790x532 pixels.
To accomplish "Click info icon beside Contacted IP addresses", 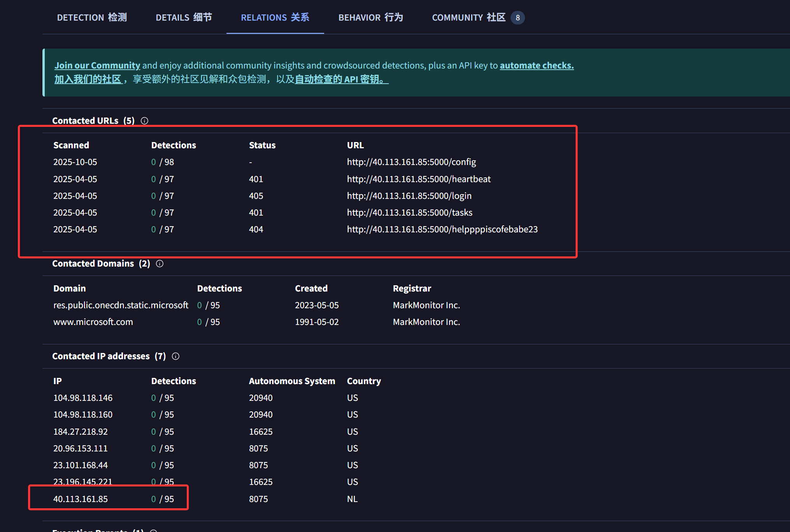I will point(176,356).
